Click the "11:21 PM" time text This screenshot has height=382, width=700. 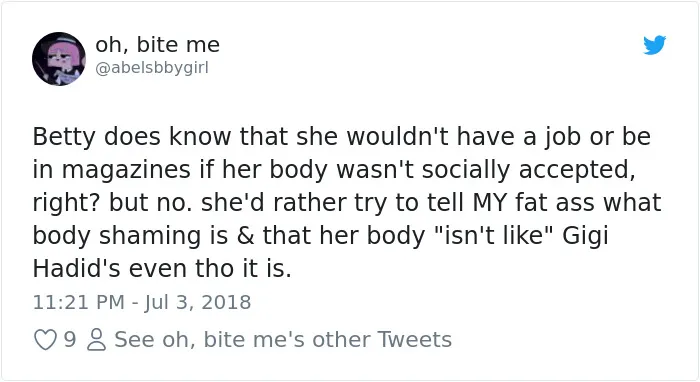point(79,302)
